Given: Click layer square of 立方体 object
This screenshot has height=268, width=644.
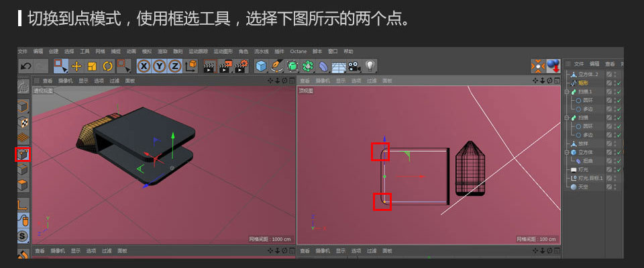Looking at the screenshot, I should click(x=609, y=152).
